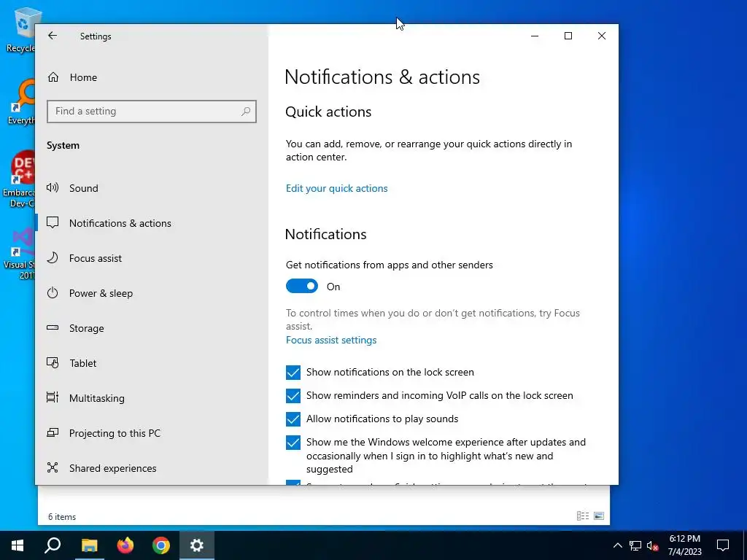Click the Sound speaker icon in sidebar
The width and height of the screenshot is (747, 560).
[x=53, y=187]
